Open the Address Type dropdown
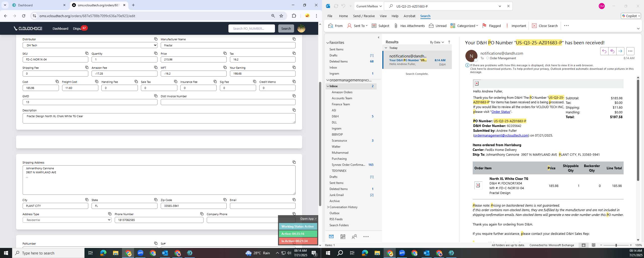Viewport: 644px width, 258px height. click(67, 220)
